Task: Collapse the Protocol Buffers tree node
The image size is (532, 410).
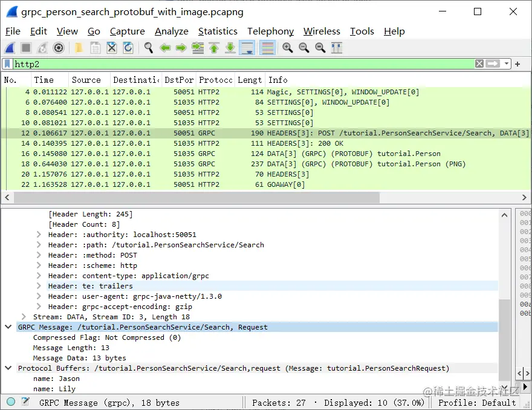Action: pos(8,368)
